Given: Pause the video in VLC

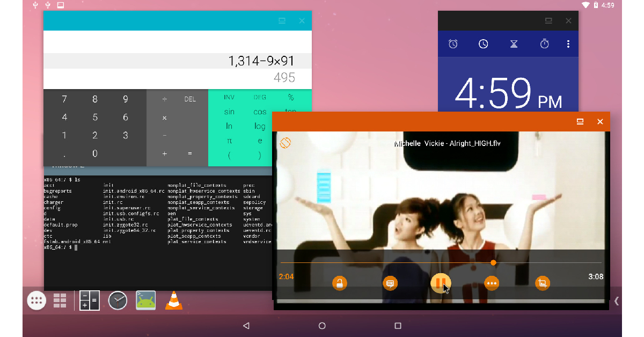Looking at the screenshot, I should (x=440, y=283).
